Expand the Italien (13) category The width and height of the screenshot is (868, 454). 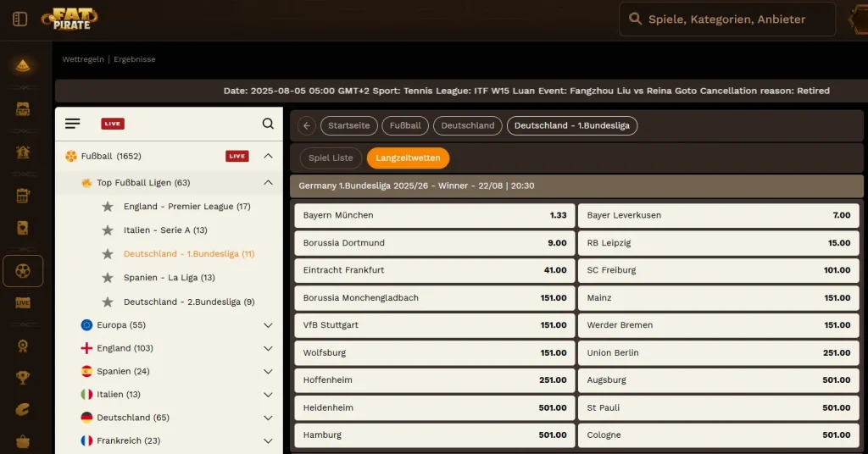[268, 395]
